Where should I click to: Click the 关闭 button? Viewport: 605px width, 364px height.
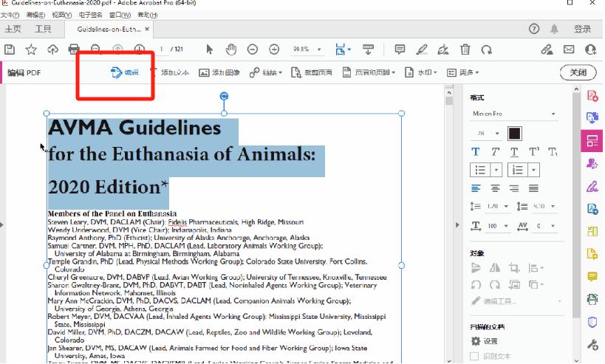tap(578, 72)
